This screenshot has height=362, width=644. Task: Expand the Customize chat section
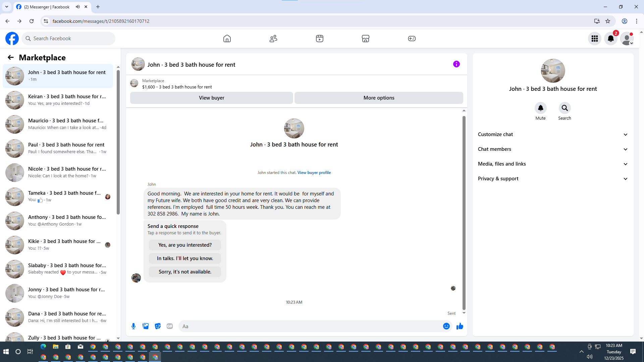coord(552,134)
